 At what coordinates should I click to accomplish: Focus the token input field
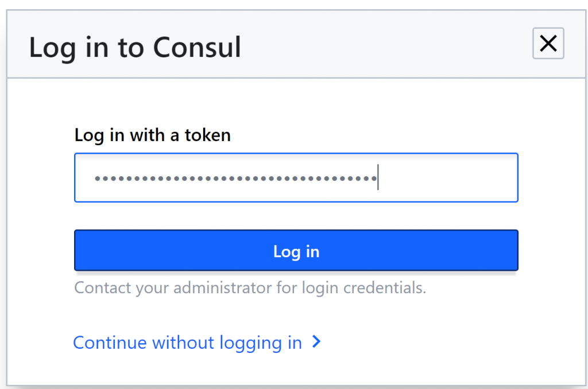[296, 178]
